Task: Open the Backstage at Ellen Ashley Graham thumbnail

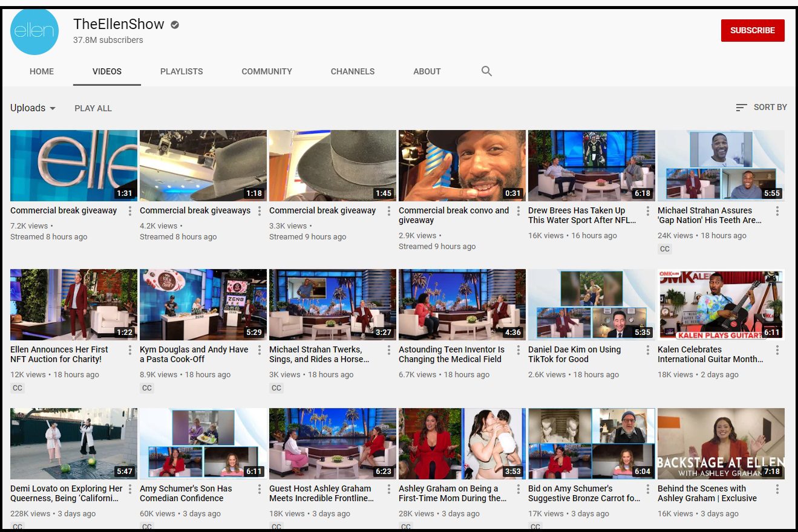Action: [x=721, y=444]
